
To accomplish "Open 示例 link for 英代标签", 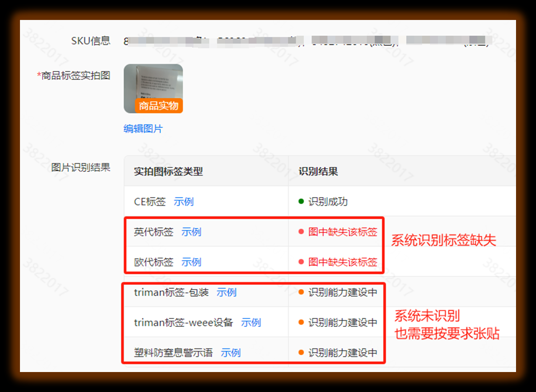I will (x=191, y=232).
